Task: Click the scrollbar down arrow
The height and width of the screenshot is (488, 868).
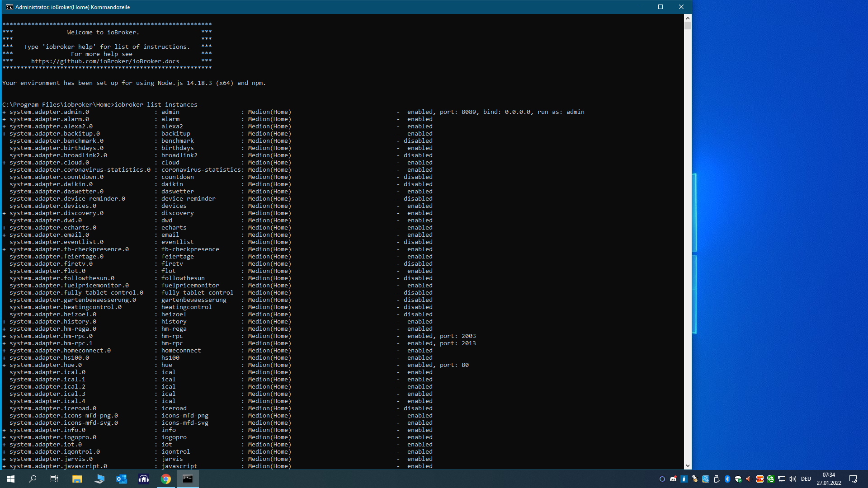Action: pos(688,466)
